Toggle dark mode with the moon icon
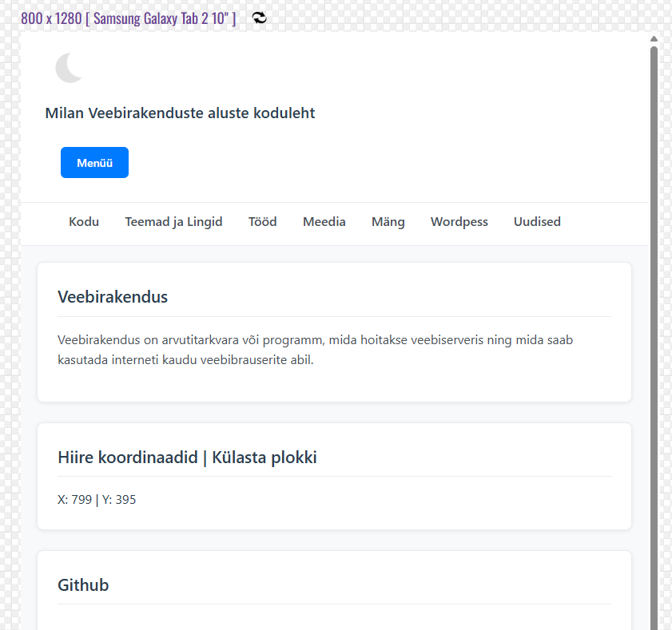 pyautogui.click(x=70, y=68)
